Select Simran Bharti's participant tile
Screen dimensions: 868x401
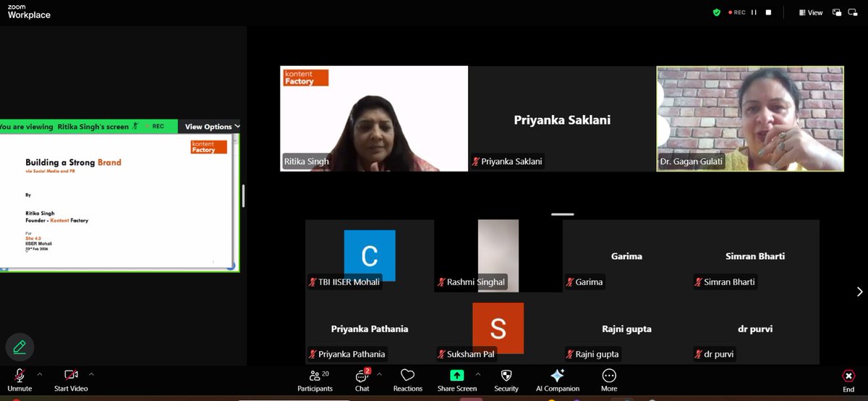click(755, 256)
